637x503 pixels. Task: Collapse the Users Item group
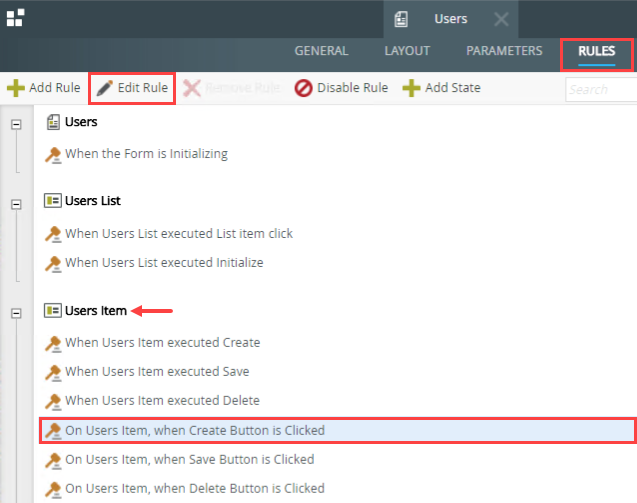pos(16,313)
